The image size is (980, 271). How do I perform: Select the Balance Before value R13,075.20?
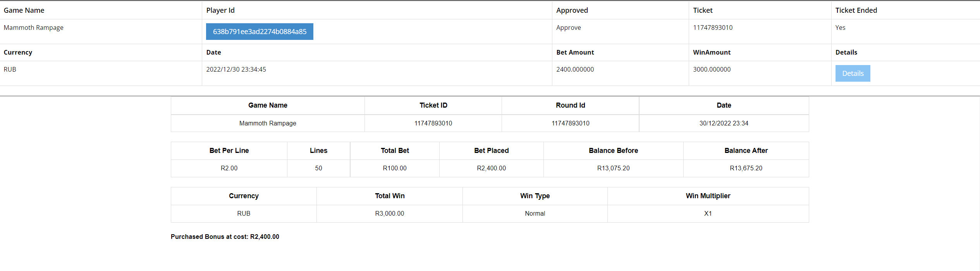(x=613, y=168)
